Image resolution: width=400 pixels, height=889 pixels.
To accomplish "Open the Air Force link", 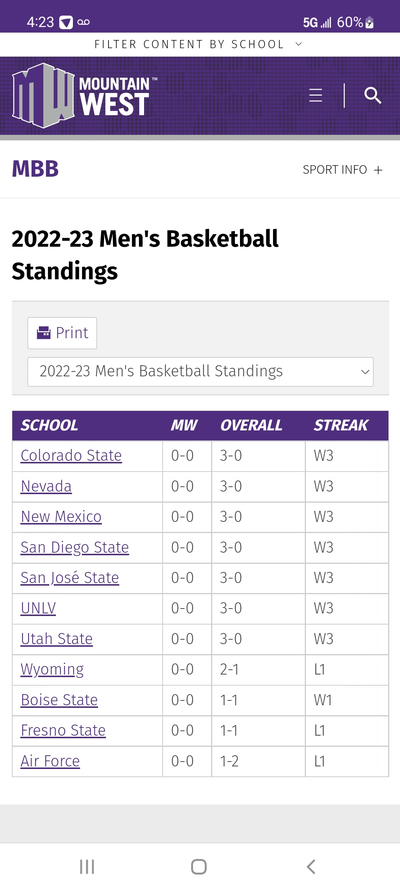I will click(x=50, y=761).
